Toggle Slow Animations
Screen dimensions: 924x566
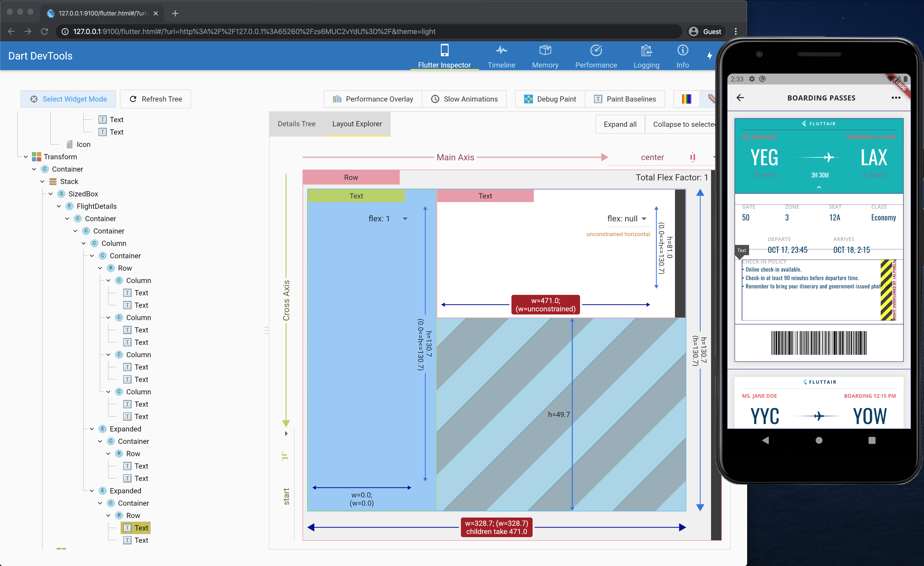coord(465,98)
